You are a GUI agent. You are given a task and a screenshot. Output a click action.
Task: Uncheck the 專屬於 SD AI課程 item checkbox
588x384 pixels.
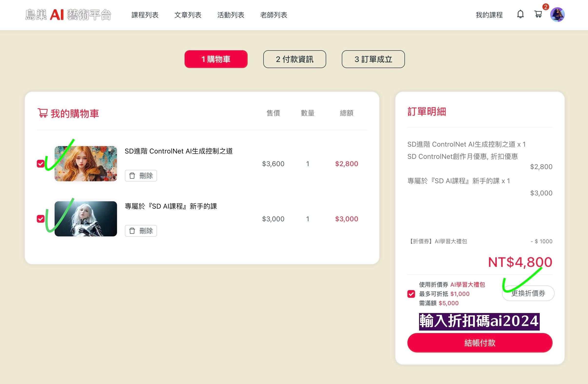tap(40, 219)
